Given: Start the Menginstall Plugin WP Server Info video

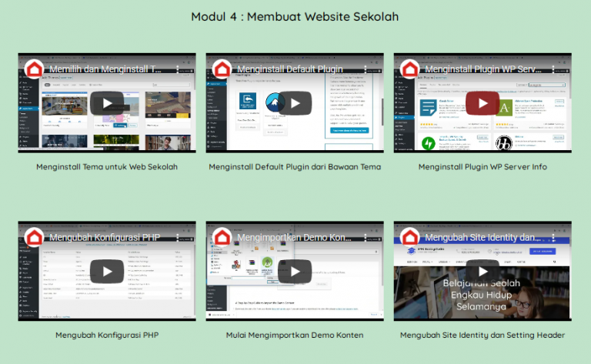Looking at the screenshot, I should tap(482, 103).
